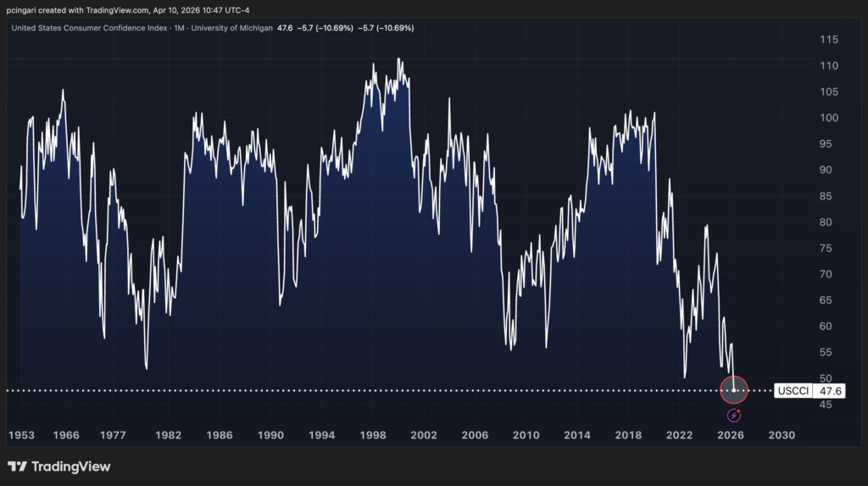Select the 1998 time axis label
868x486 pixels.
pyautogui.click(x=372, y=435)
